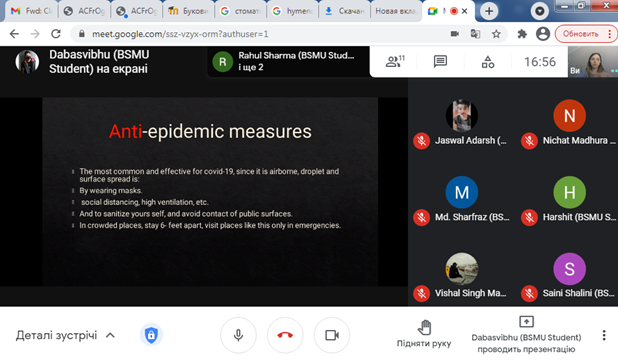Switch to the стомат Google tab
618x363 pixels.
[241, 11]
